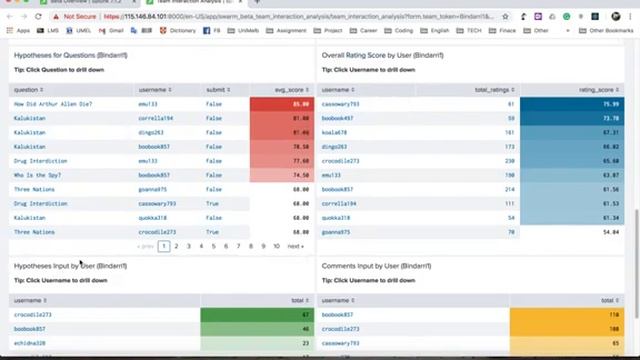The width and height of the screenshot is (640, 360).
Task: Expand the Career bookmark folder
Action: [x=363, y=31]
